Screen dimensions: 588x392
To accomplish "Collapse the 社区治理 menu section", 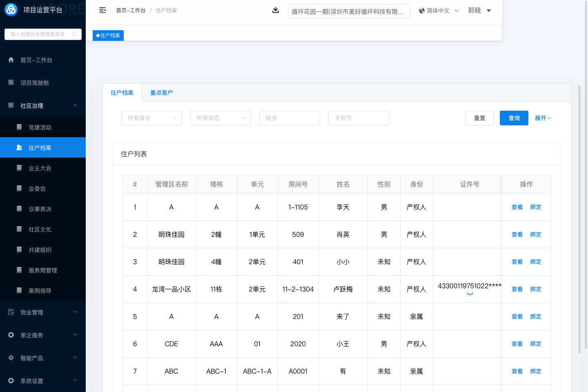I will [x=75, y=106].
